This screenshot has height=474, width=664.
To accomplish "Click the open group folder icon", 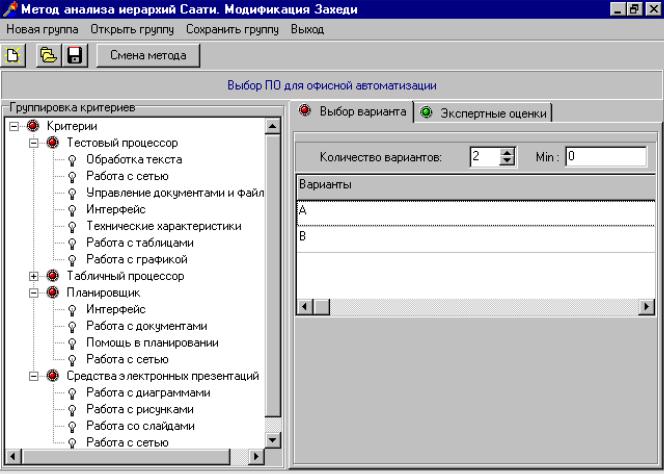I will pos(52,55).
